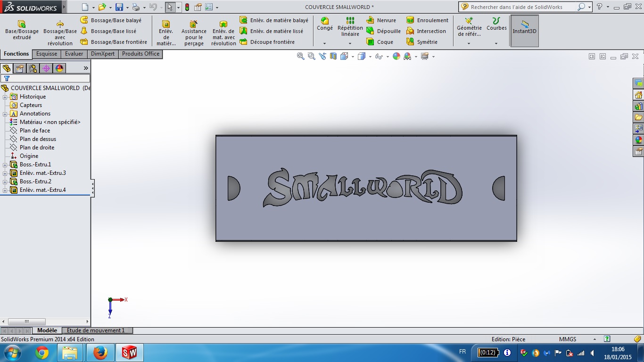Apply the Symétrie mirror tool
The width and height of the screenshot is (644, 362).
[x=422, y=42]
